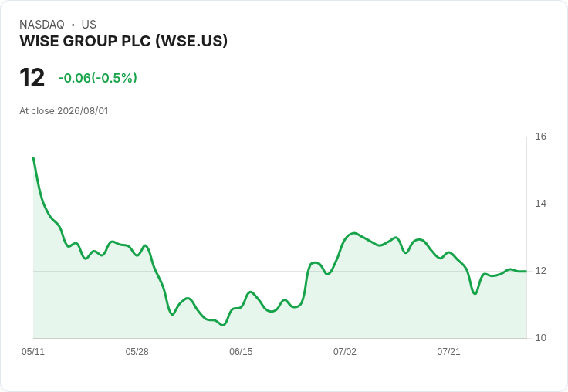
Task: Click the WISE GROUP PLC (WSE.US) title
Action: tap(123, 41)
